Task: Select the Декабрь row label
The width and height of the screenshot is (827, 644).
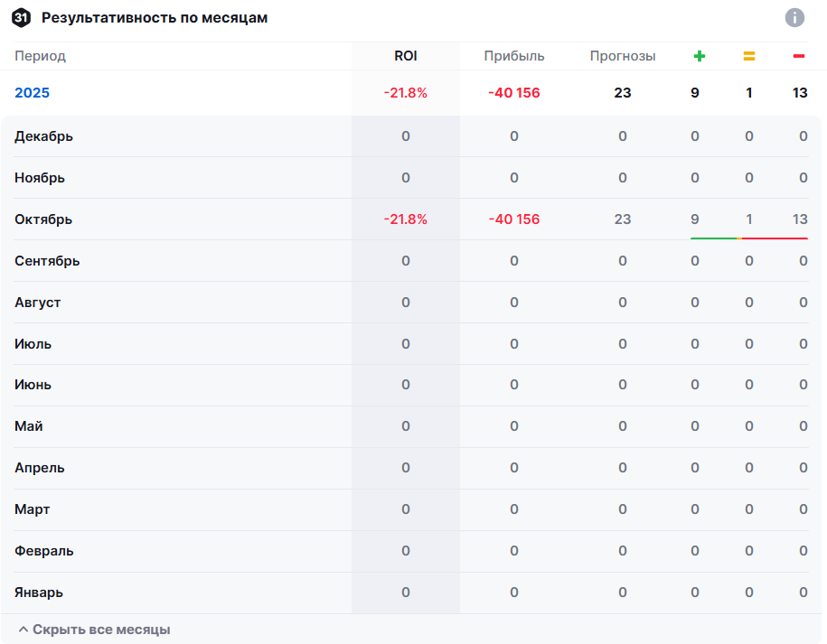Action: click(43, 136)
